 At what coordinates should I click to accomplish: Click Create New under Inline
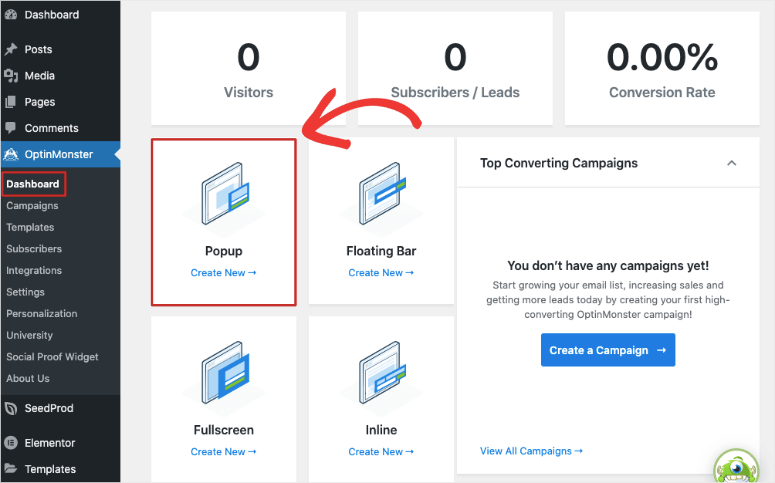[x=381, y=452]
